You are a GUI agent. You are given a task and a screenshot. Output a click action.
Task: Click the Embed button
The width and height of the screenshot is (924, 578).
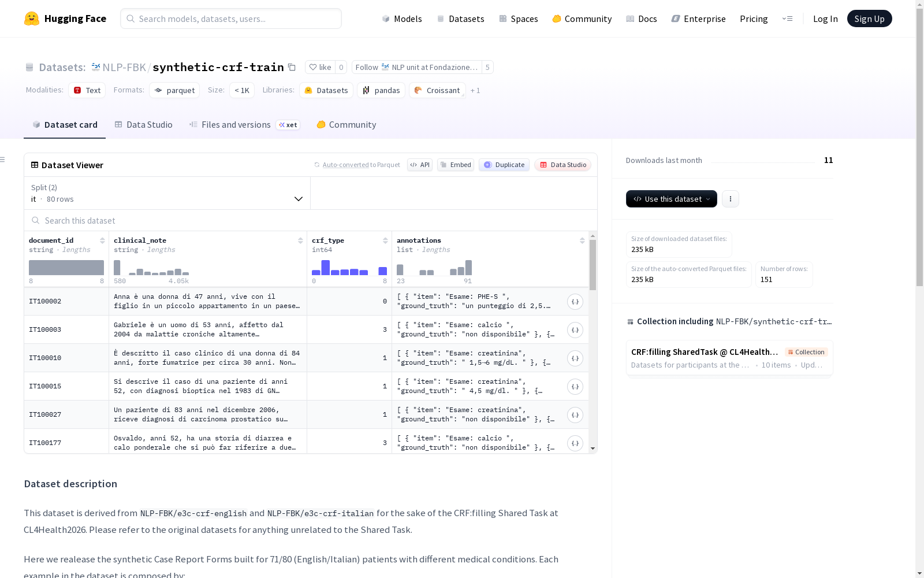point(456,165)
